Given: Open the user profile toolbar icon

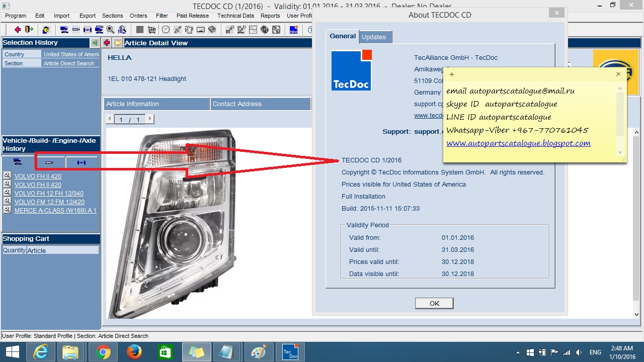Looking at the screenshot, I should (x=46, y=30).
